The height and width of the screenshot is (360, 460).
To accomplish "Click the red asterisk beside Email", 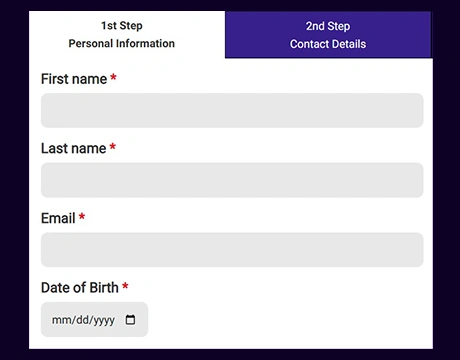I will point(82,217).
